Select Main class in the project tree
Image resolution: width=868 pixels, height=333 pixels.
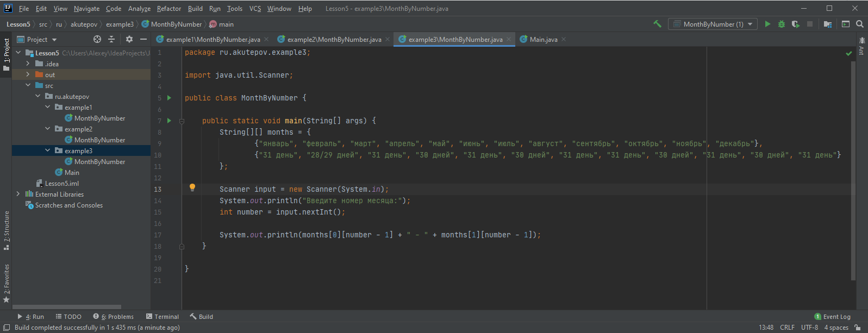(x=72, y=172)
